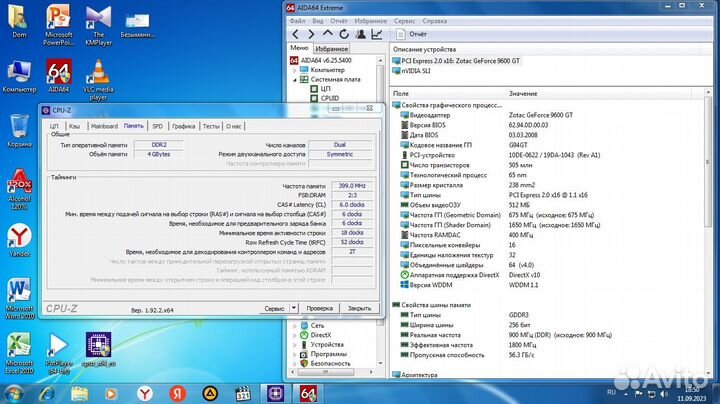Open the Избранное menu in AIDA64
Viewport: 720px width, 404px height.
point(371,21)
